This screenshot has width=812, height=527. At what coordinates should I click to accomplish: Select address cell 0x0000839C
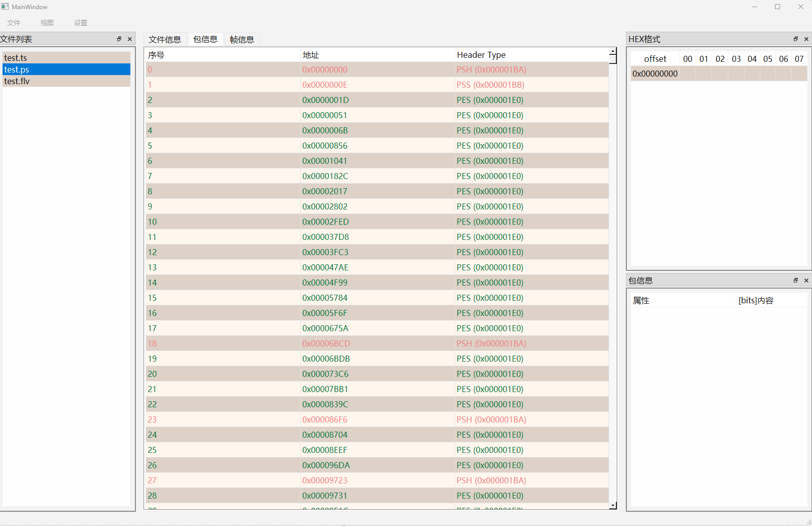pyautogui.click(x=377, y=404)
